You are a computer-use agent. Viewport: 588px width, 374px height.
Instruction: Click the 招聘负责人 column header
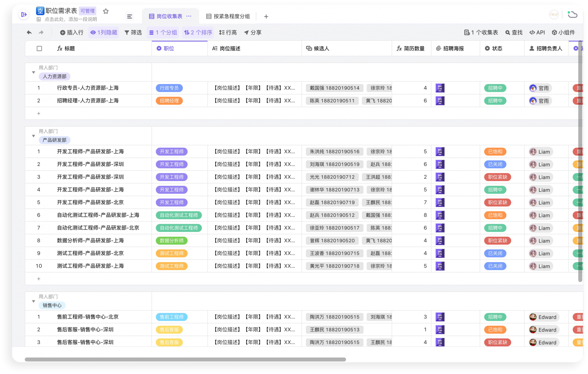tap(546, 48)
